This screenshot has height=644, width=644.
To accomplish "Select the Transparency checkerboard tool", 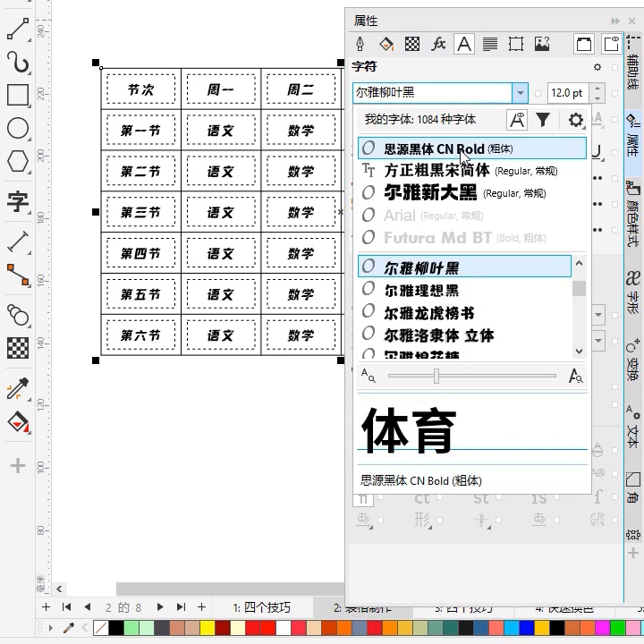I will [x=18, y=348].
